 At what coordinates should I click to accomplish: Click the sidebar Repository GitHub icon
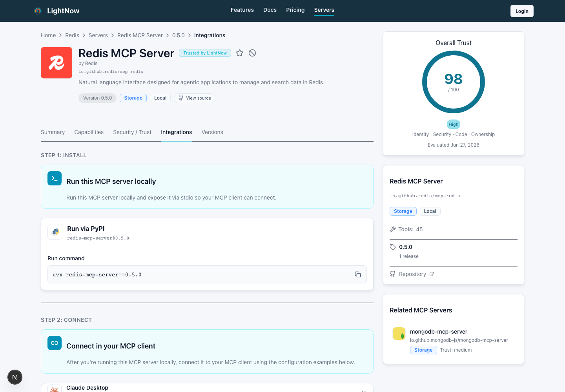393,274
